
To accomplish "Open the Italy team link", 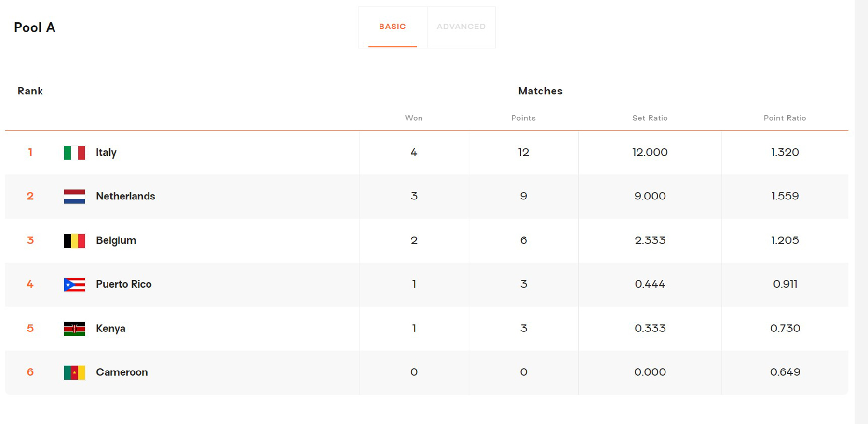I will pos(106,153).
